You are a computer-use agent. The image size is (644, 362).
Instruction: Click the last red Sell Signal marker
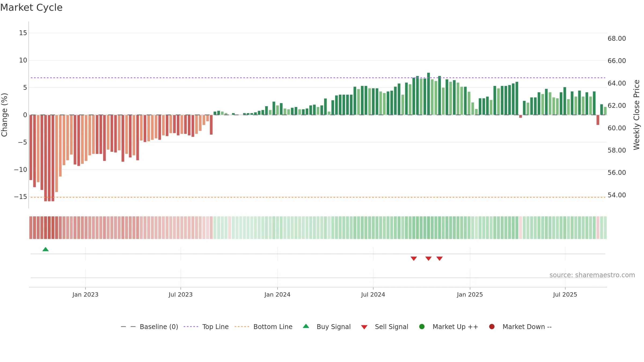coord(440,258)
